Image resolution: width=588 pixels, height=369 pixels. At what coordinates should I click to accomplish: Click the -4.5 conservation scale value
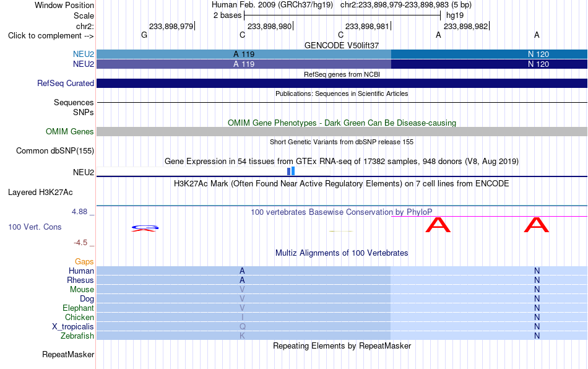[x=80, y=243]
